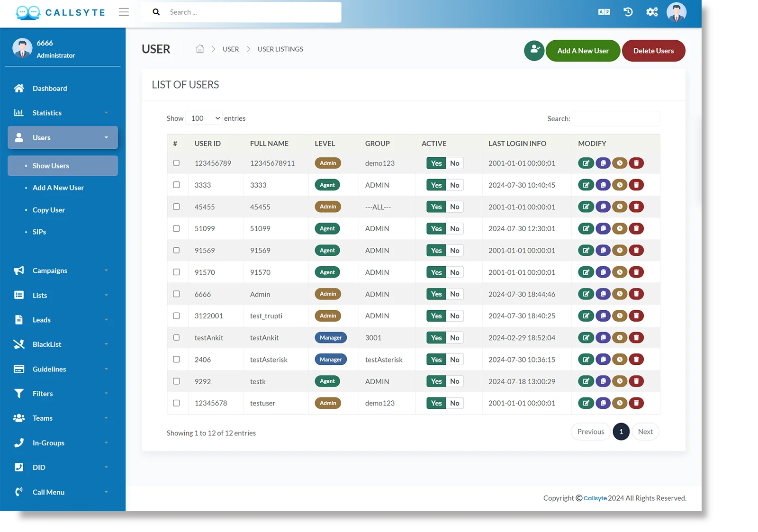Click the table Search input field
The width and height of the screenshot is (758, 532).
616,118
